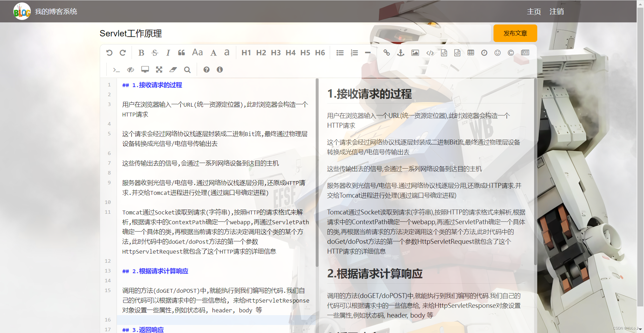The image size is (644, 333).
Task: Insert an image
Action: pos(415,52)
